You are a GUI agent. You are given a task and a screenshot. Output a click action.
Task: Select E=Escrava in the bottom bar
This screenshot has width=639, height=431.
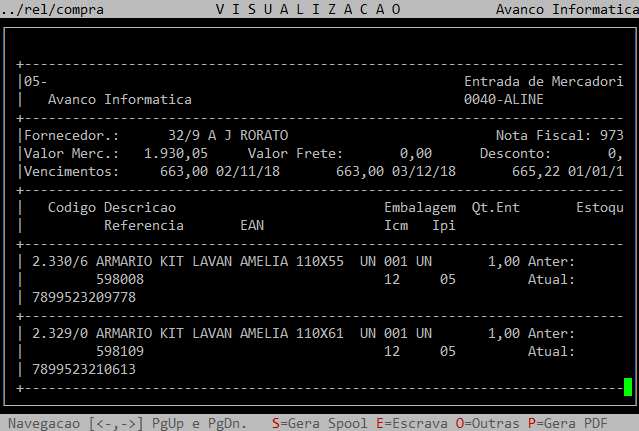[412, 423]
